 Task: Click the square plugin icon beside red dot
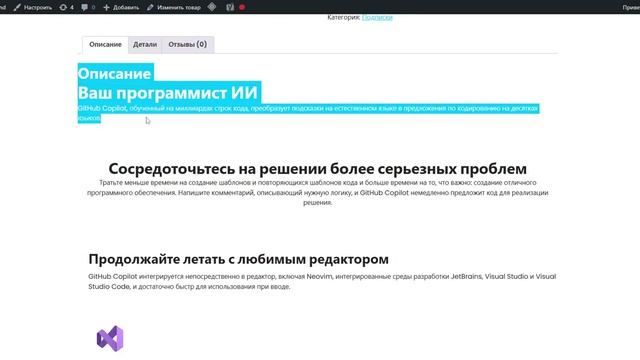click(230, 7)
